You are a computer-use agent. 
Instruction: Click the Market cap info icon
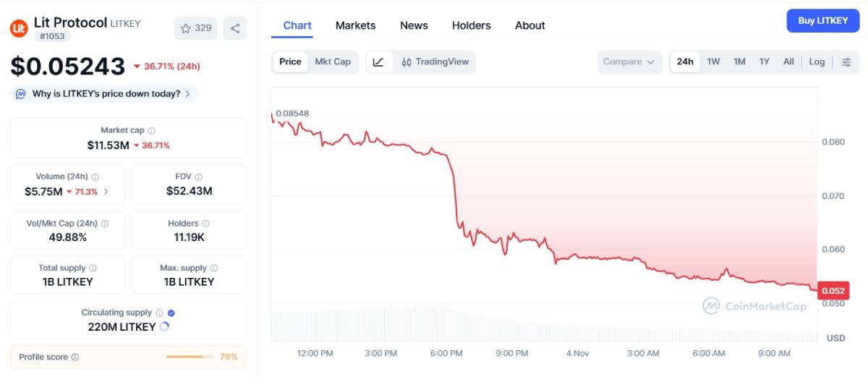click(x=151, y=131)
